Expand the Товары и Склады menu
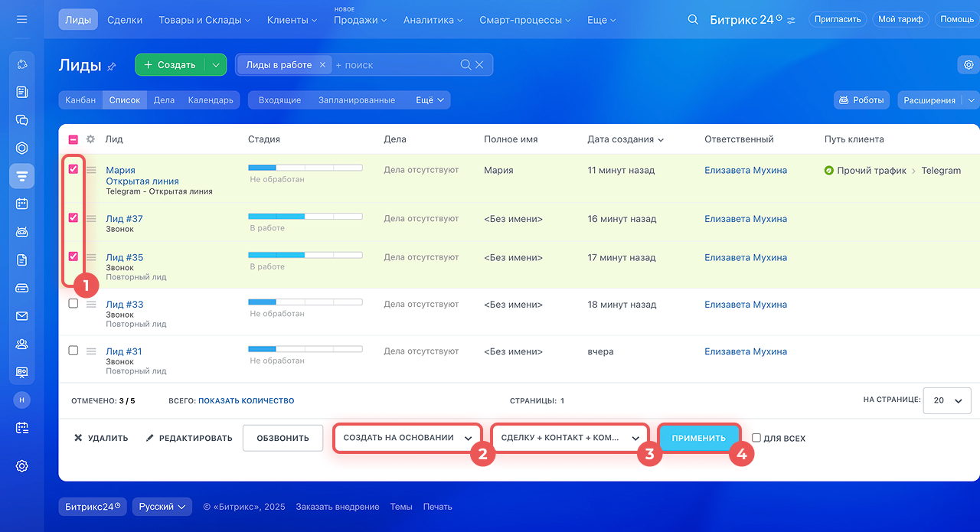This screenshot has height=532, width=980. (204, 20)
